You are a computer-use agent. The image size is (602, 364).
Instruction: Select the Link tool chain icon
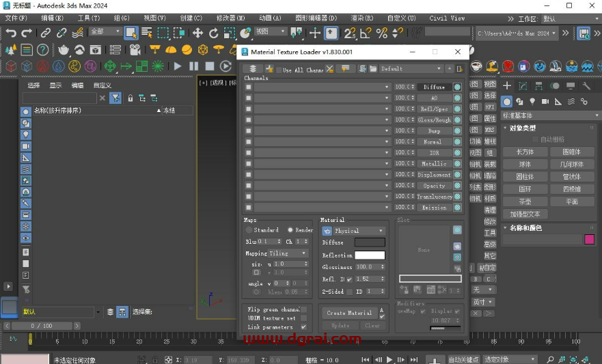[46, 33]
